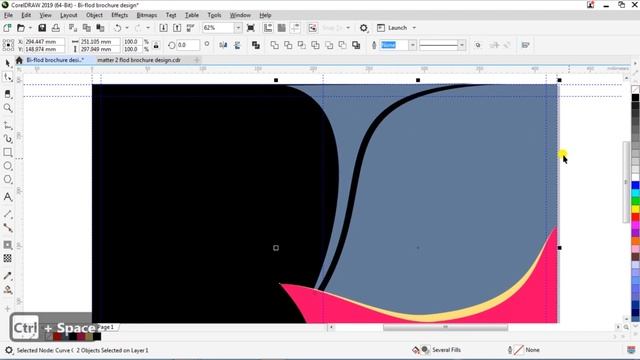This screenshot has width=640, height=360.
Task: Select the Pick tool in the toolbox
Action: tap(7, 63)
